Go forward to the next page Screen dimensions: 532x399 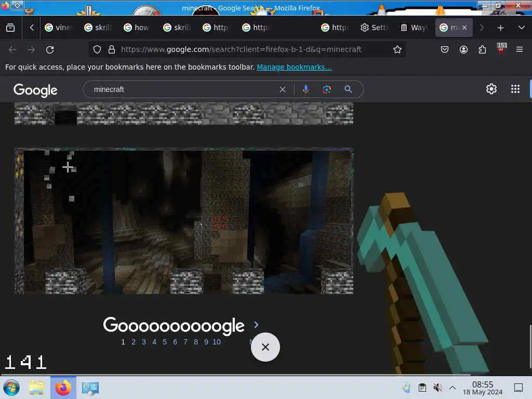pos(31,49)
